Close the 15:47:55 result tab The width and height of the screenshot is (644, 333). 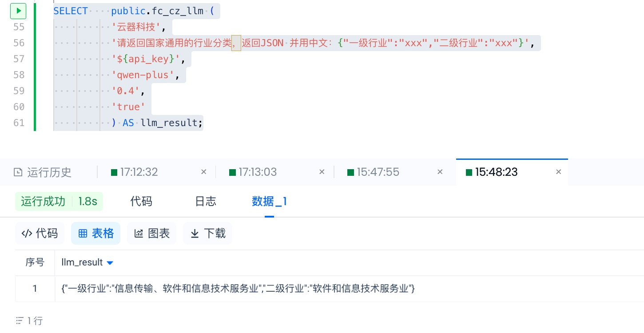(440, 172)
